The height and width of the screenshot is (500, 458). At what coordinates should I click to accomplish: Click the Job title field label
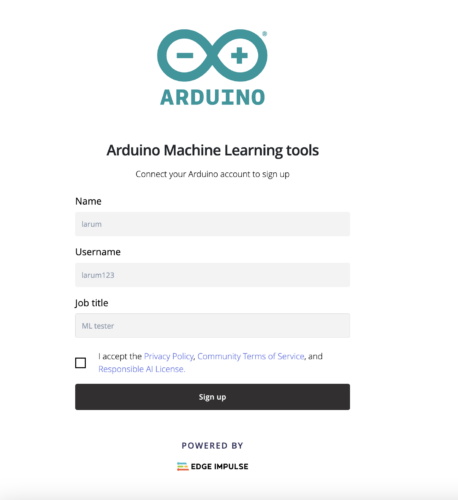click(91, 303)
